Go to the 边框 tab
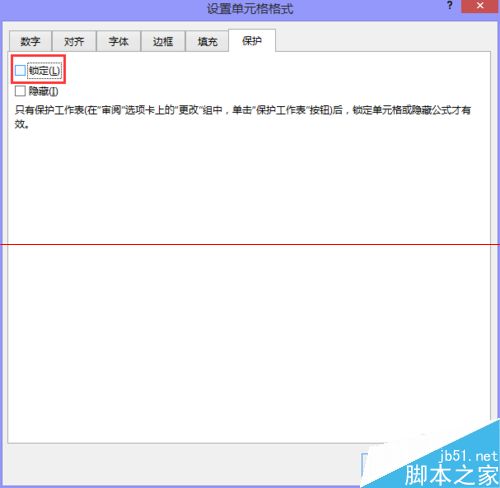This screenshot has width=500, height=488. (x=163, y=41)
